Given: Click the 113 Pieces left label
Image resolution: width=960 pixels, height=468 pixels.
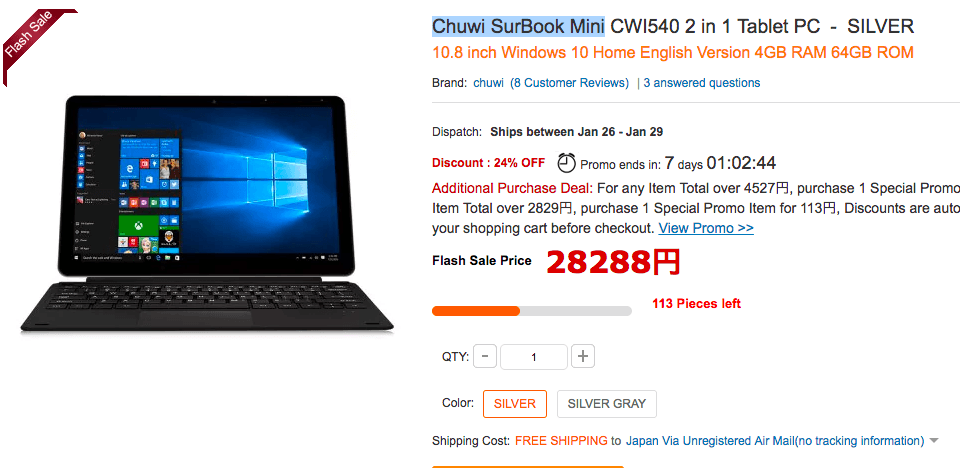Looking at the screenshot, I should coord(697,303).
